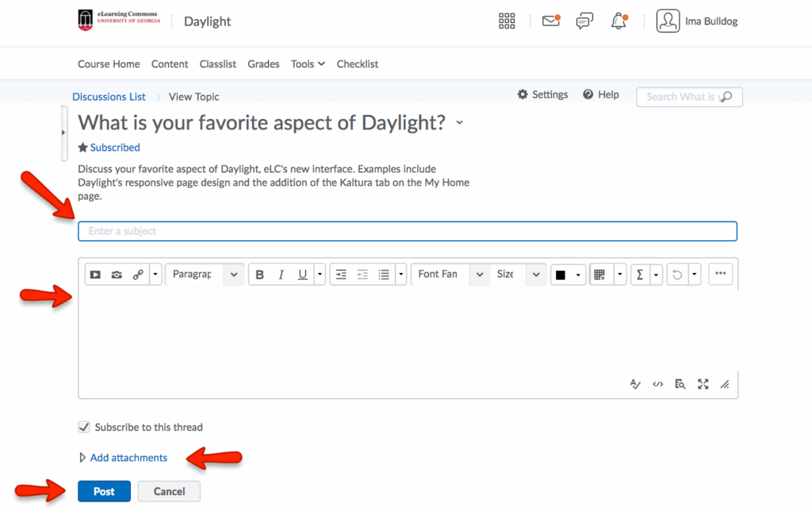This screenshot has width=812, height=511.
Task: Go to the Grades tab
Action: [263, 64]
